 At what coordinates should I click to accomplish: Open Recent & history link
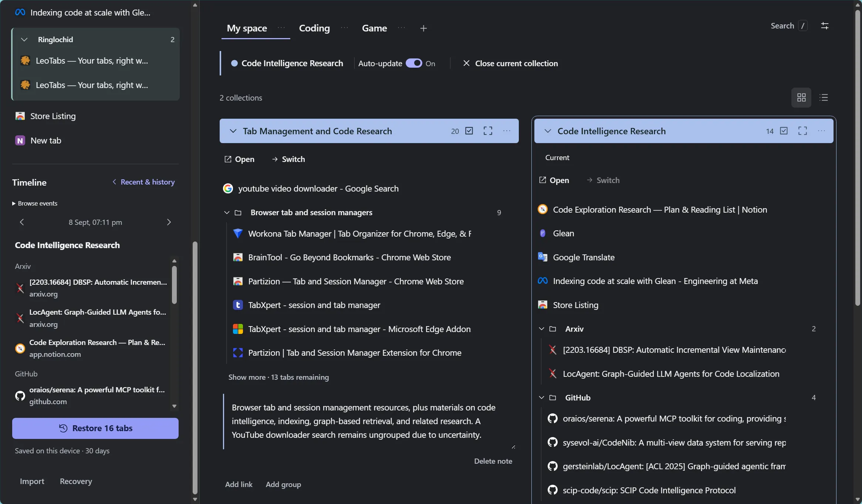pos(143,182)
